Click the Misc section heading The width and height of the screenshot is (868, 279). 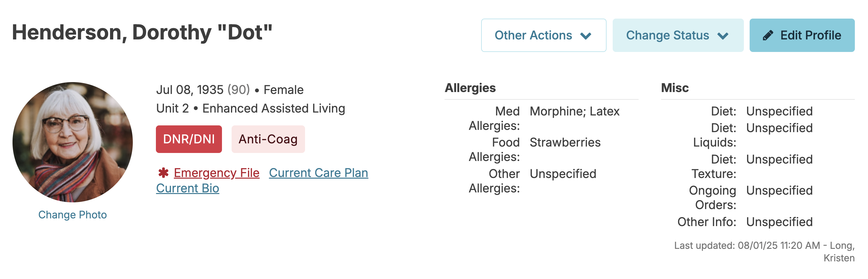pos(675,88)
